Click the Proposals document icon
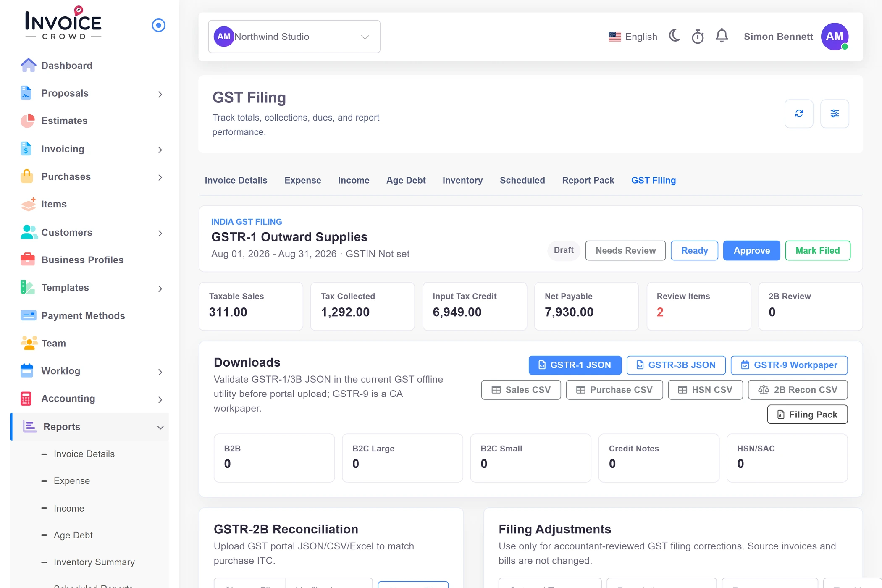This screenshot has height=588, width=882. [26, 93]
